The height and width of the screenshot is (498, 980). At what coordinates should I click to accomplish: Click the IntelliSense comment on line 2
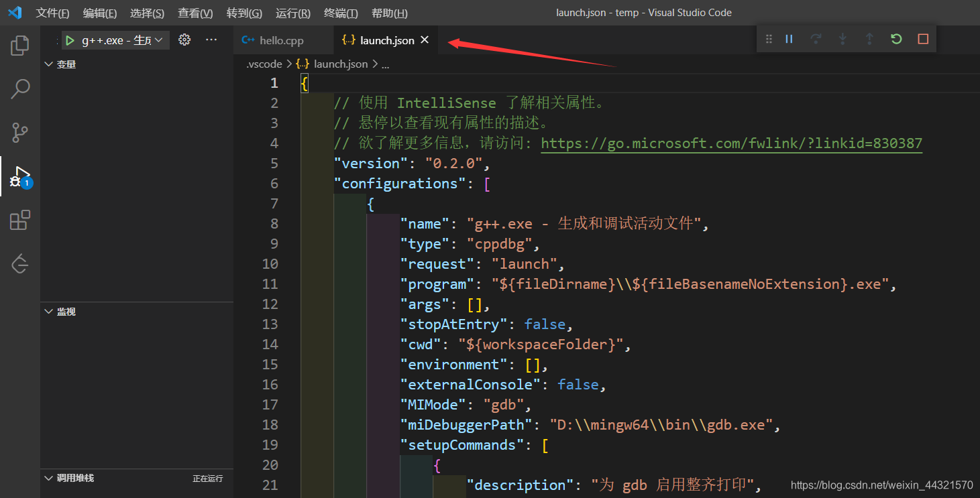(470, 103)
